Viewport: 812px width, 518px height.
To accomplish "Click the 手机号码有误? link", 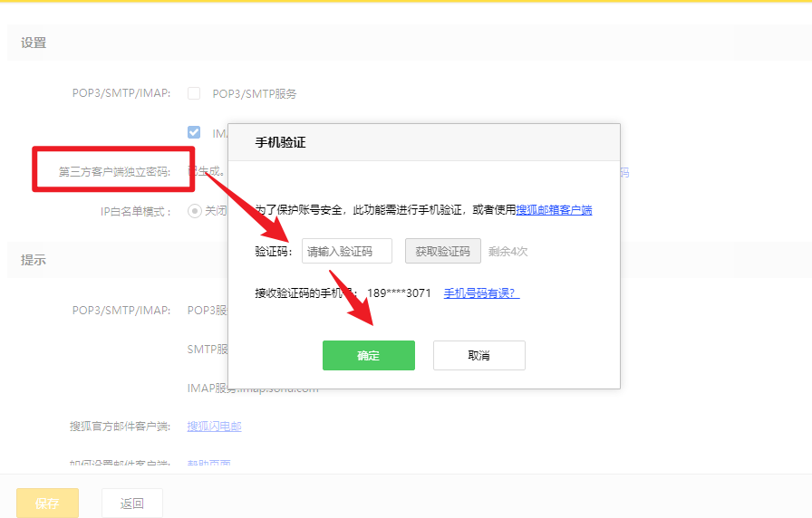I will pyautogui.click(x=481, y=293).
